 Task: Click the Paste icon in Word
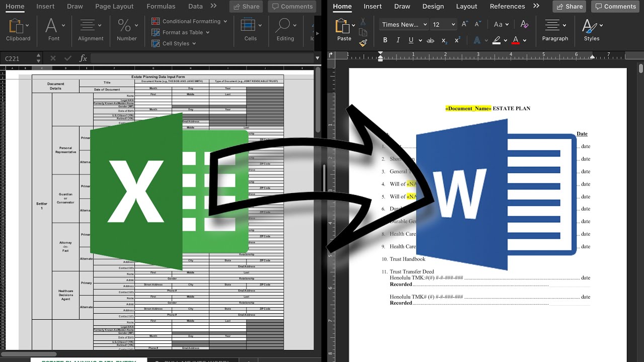click(342, 26)
